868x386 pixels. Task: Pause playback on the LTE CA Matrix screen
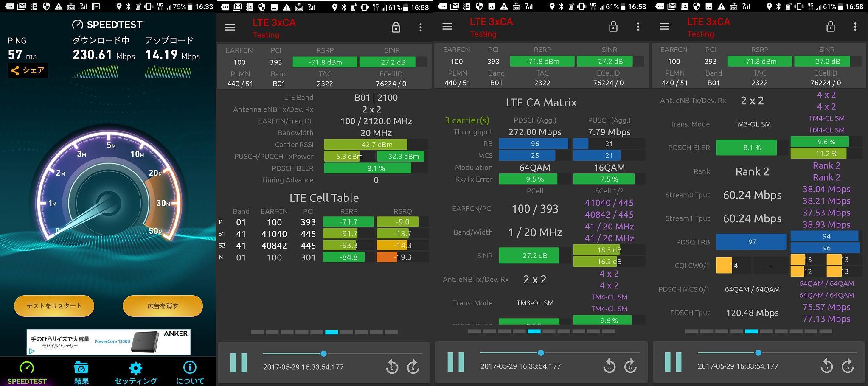(x=456, y=362)
